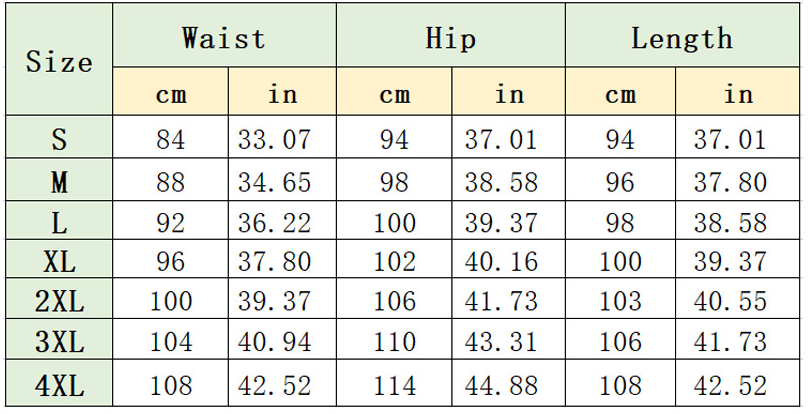Click the 114 hip cm cell
The image size is (812, 414).
click(x=394, y=383)
